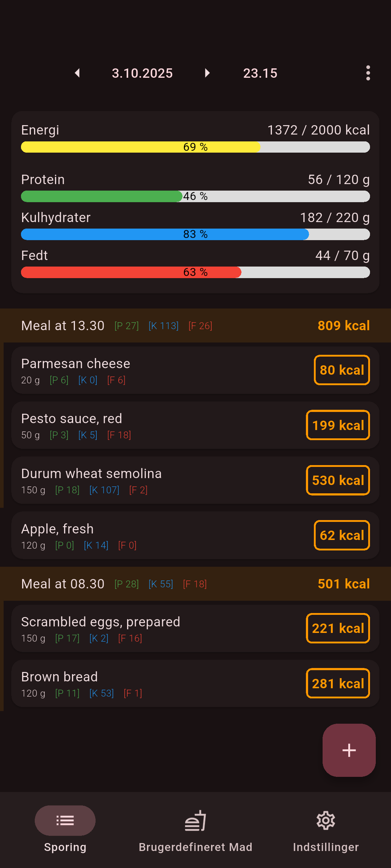Open the Apple, fresh entry
The width and height of the screenshot is (391, 868).
[145, 535]
